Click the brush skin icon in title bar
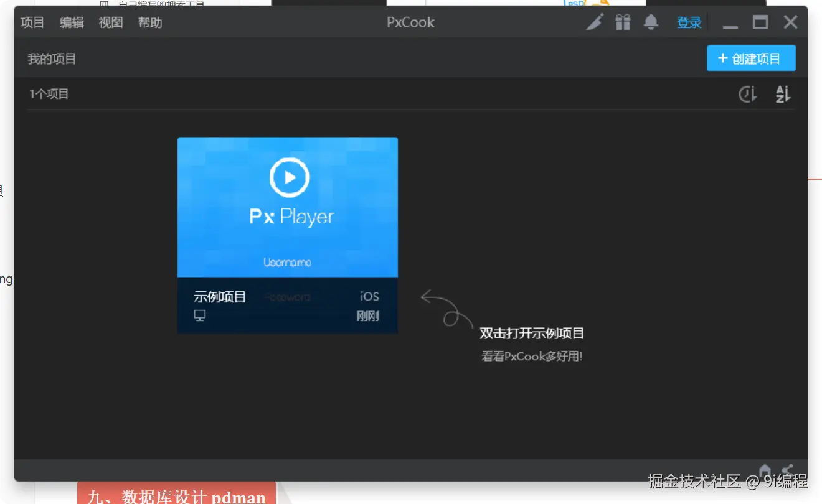The image size is (822, 504). point(595,22)
